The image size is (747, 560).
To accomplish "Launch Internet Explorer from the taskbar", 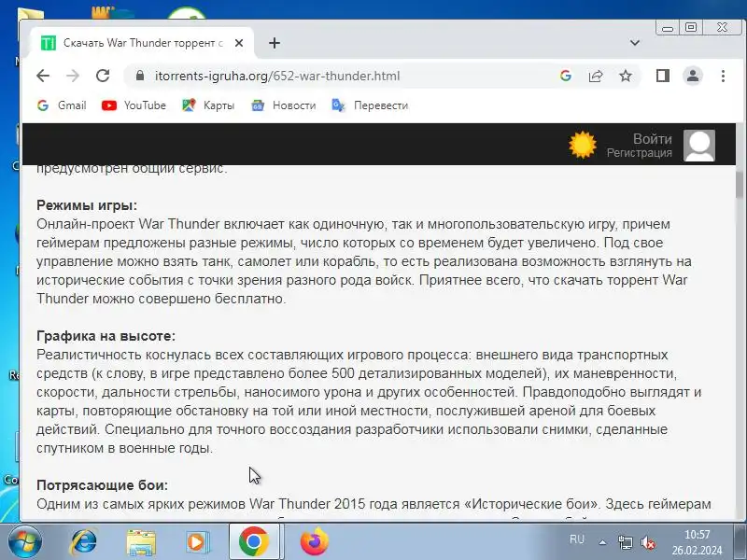I will tap(84, 542).
